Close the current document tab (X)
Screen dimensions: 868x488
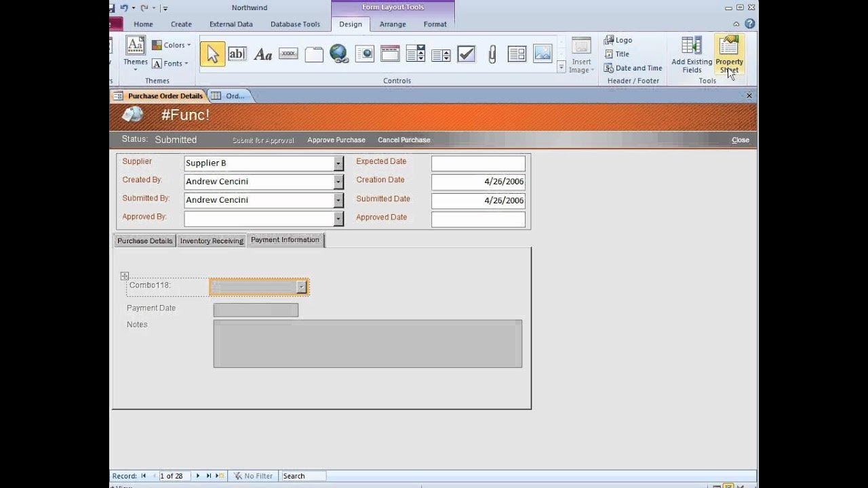(x=749, y=96)
